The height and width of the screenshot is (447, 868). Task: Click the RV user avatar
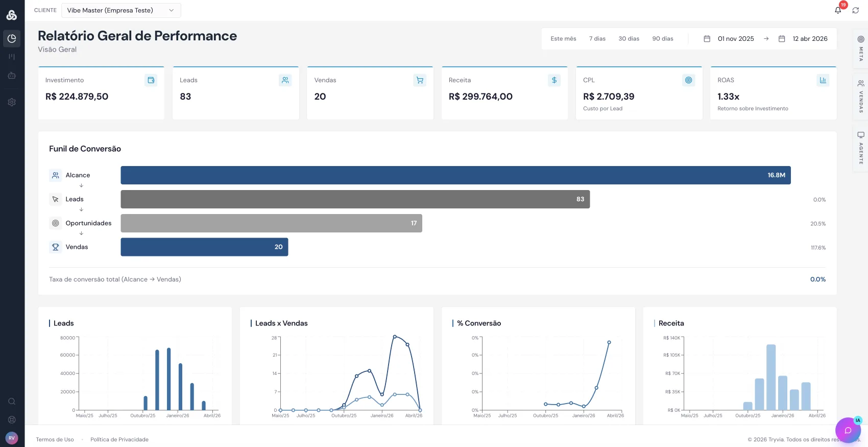point(12,438)
